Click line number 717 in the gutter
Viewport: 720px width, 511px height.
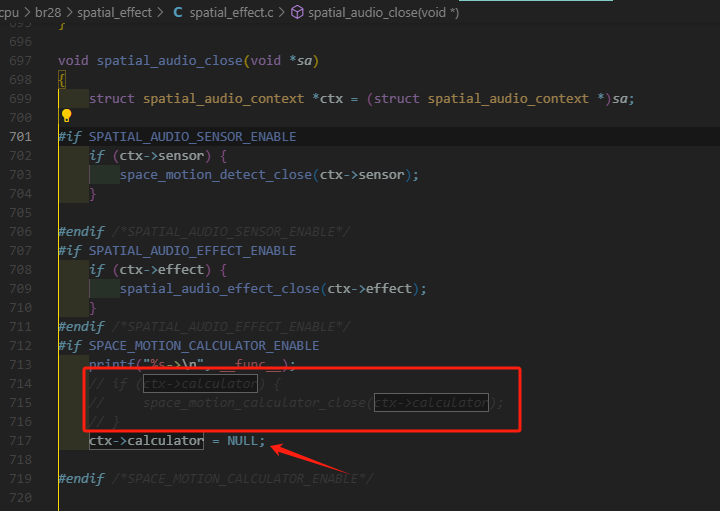coord(21,441)
